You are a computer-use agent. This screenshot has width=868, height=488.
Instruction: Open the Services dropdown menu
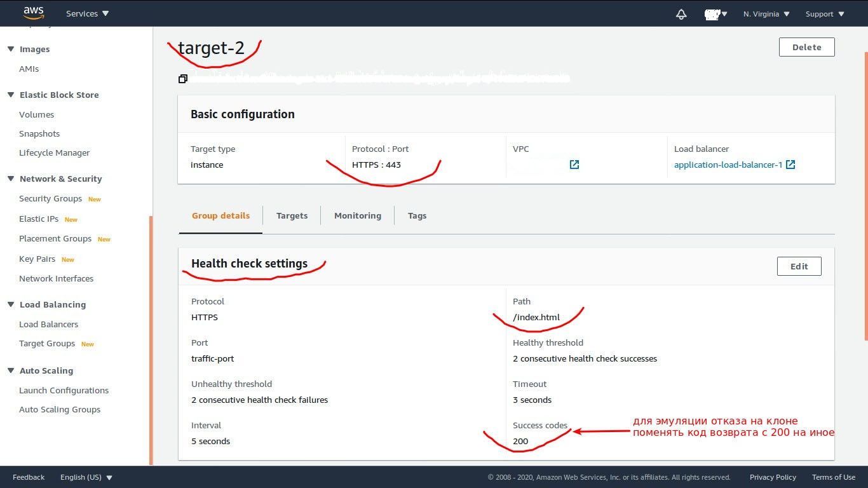tap(88, 13)
